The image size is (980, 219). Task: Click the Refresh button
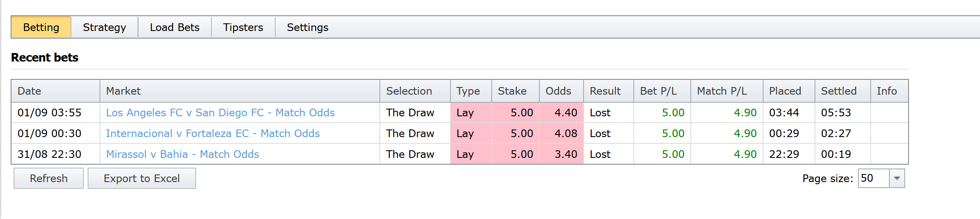pos(48,178)
